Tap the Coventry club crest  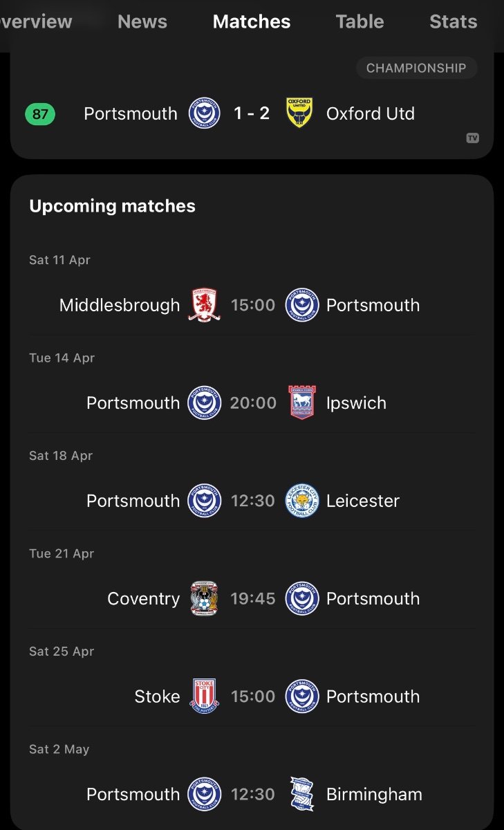[x=204, y=598]
